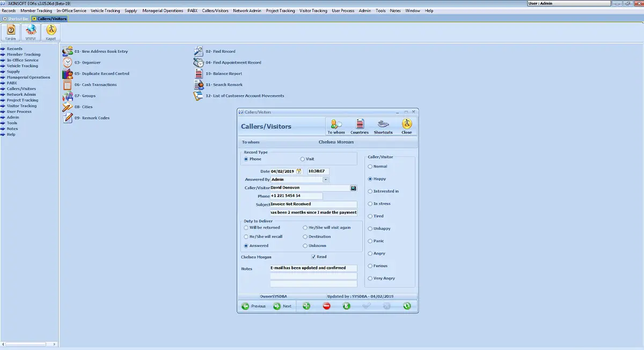
Task: Go to Next record
Action: 282,306
